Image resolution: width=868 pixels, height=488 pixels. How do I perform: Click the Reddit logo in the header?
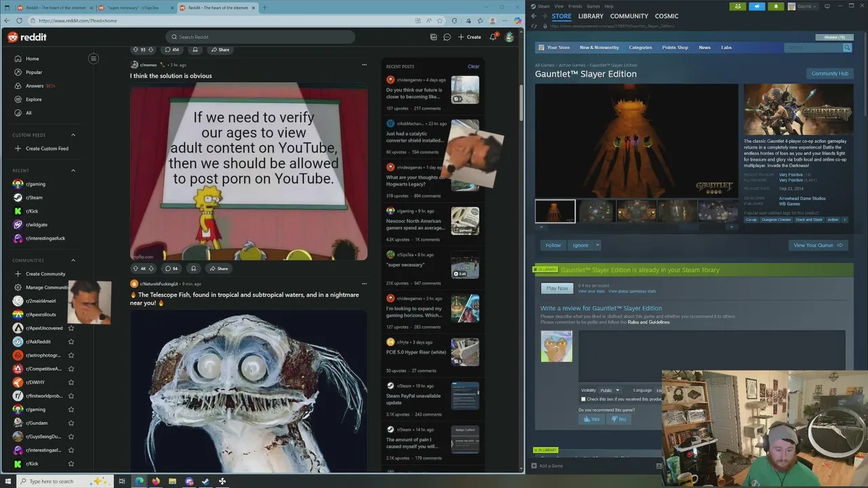coord(27,37)
